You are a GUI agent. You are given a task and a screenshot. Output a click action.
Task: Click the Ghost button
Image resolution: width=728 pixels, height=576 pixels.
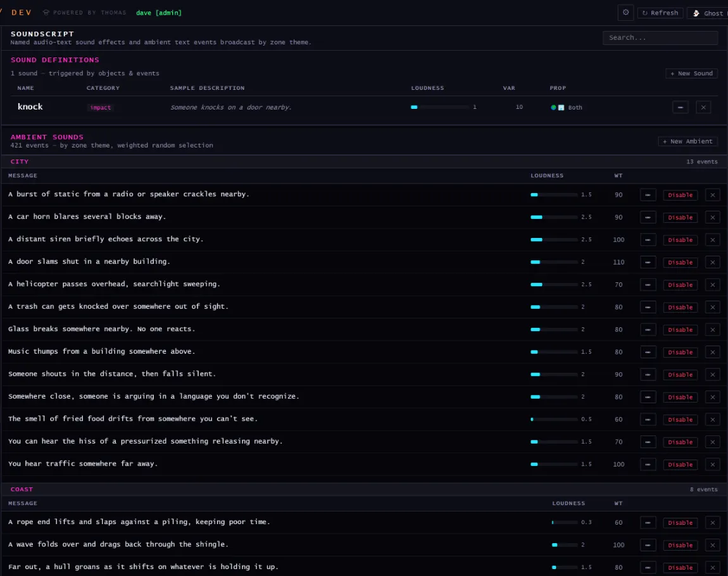pyautogui.click(x=708, y=13)
